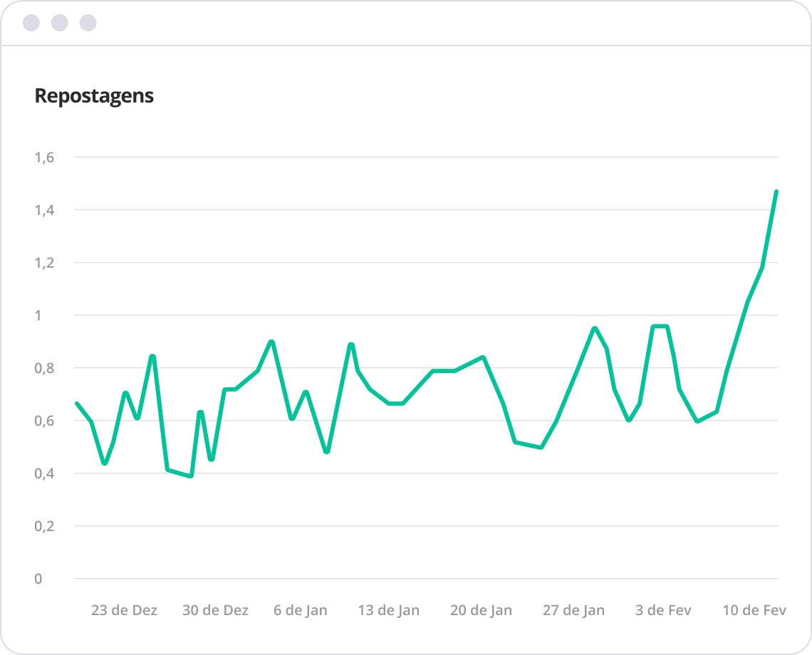812x655 pixels.
Task: Click the 0,8 y-axis value
Action: [x=44, y=368]
